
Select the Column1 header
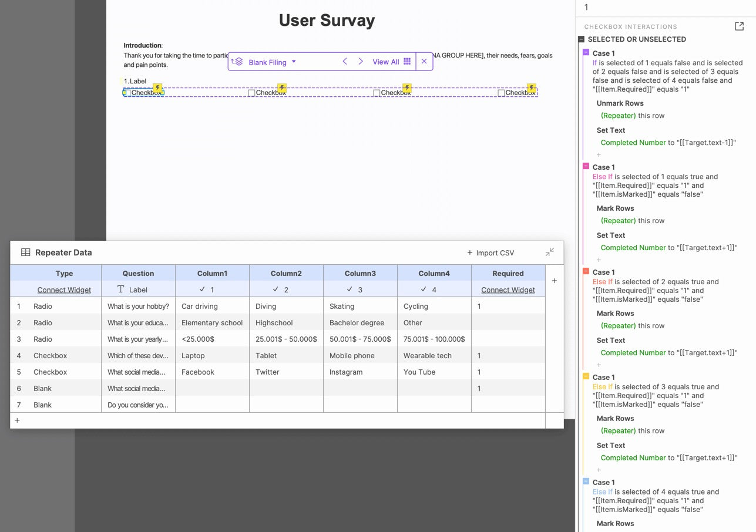tap(212, 273)
